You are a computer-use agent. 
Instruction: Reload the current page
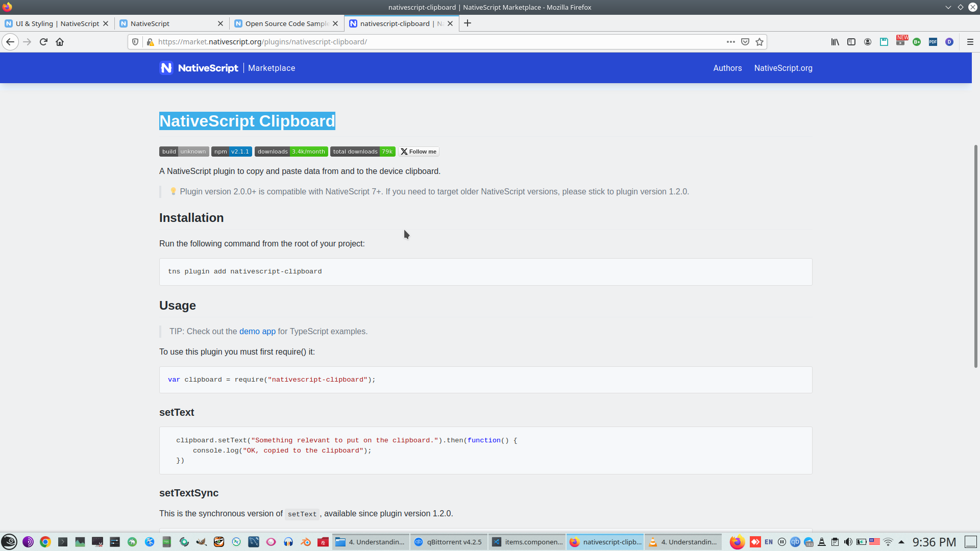pyautogui.click(x=43, y=42)
